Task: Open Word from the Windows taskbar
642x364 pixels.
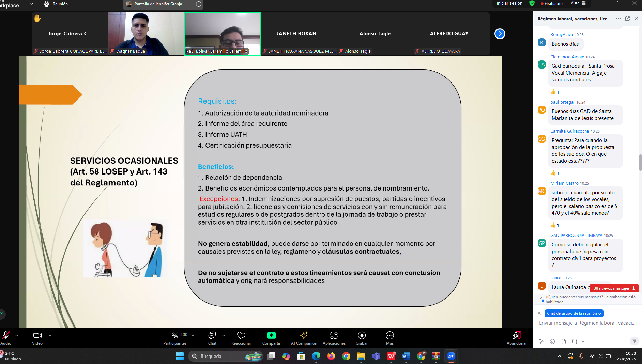Action: pos(406,356)
